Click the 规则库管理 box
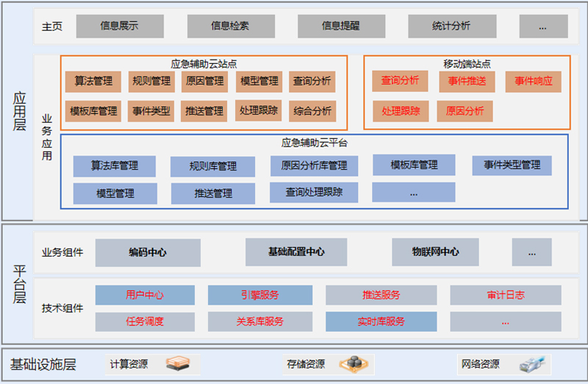The image size is (588, 384). click(212, 167)
